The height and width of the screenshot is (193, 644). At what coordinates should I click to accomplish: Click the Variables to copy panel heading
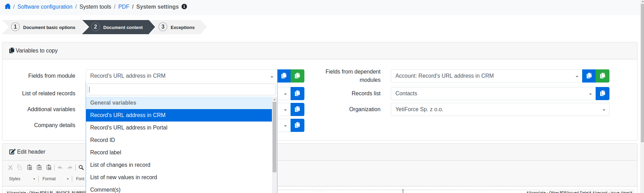tap(34, 50)
